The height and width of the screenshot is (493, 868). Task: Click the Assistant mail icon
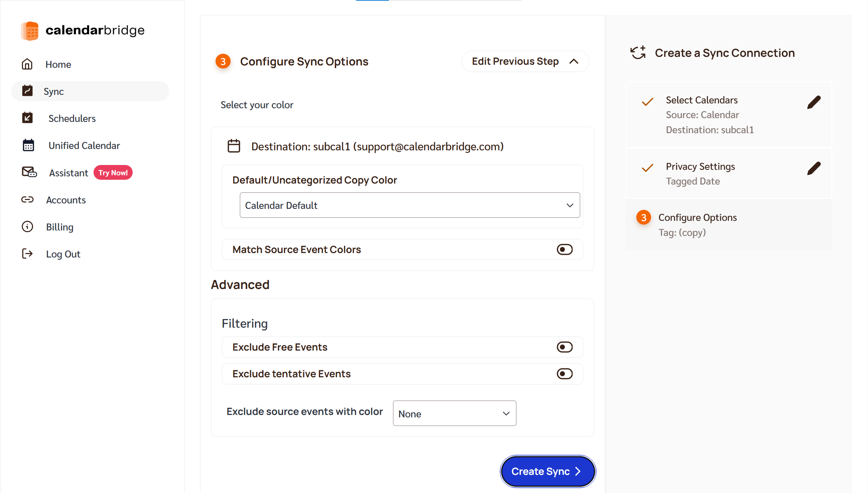[x=29, y=172]
